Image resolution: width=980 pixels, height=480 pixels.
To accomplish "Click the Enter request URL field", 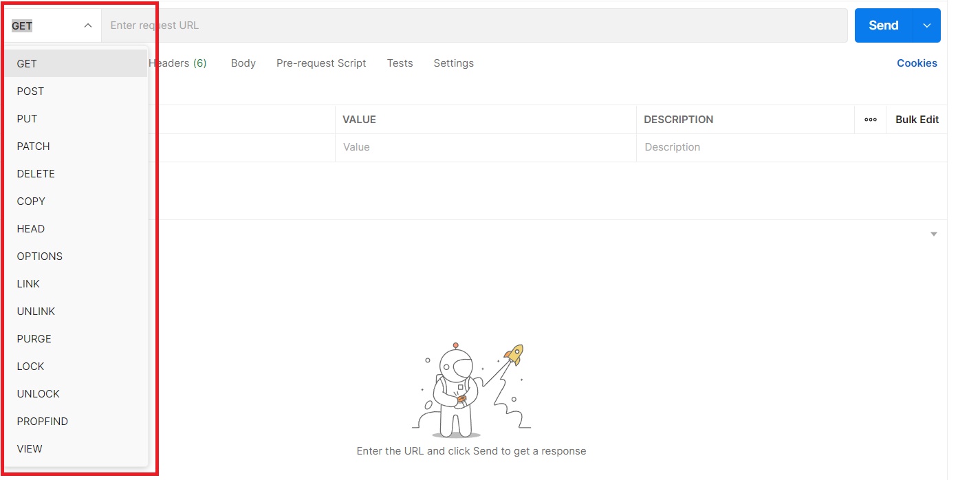I will 475,25.
